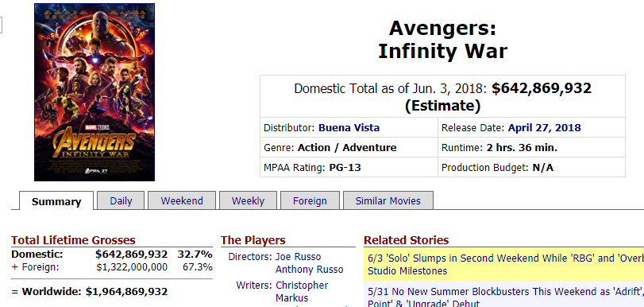Viewport: 644px width, 307px height.
Task: Open the Similar Movies tab
Action: point(388,201)
